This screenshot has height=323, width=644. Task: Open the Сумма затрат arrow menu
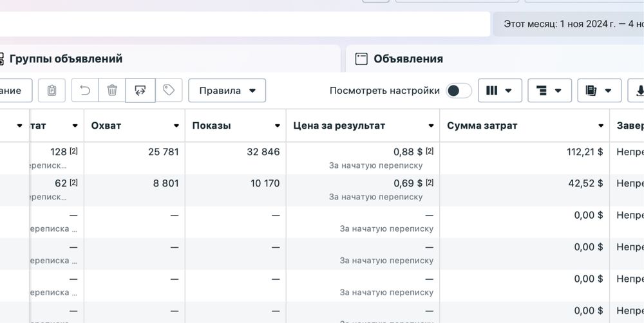point(601,125)
